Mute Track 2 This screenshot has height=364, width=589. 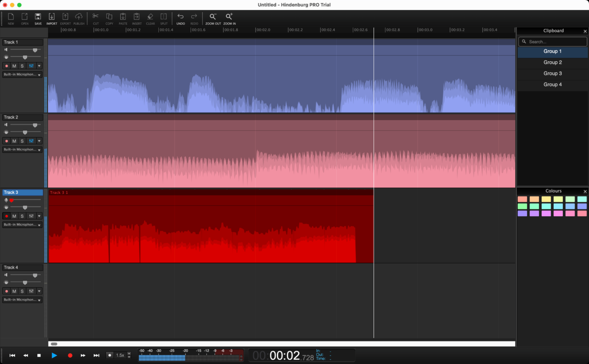tap(14, 141)
